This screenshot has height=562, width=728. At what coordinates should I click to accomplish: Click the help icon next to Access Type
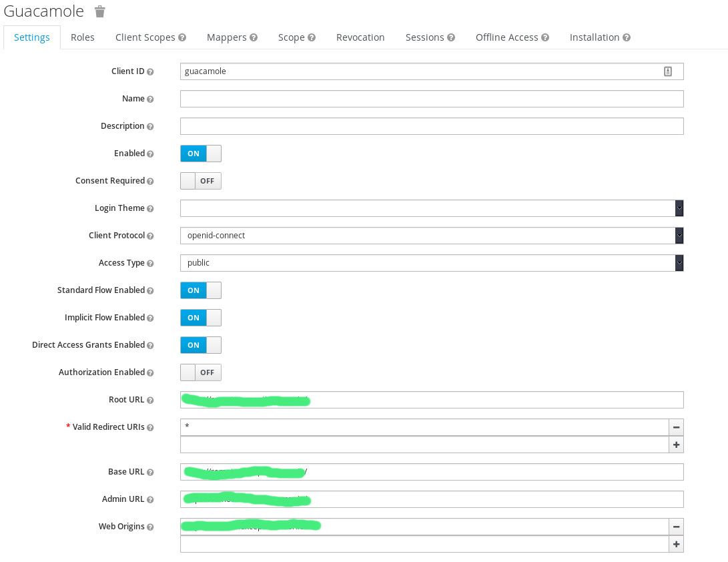click(150, 264)
